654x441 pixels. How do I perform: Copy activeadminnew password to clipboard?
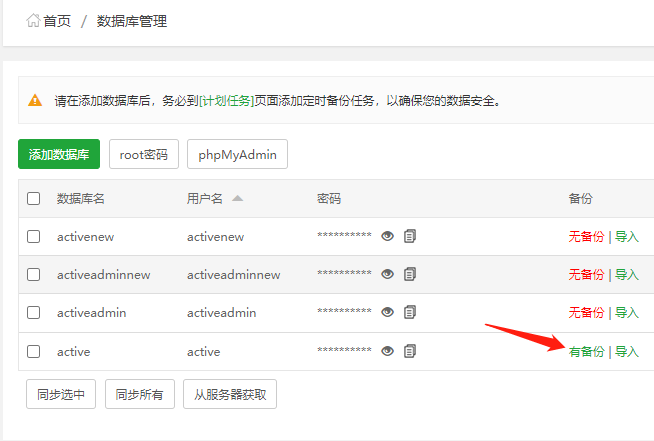click(410, 275)
